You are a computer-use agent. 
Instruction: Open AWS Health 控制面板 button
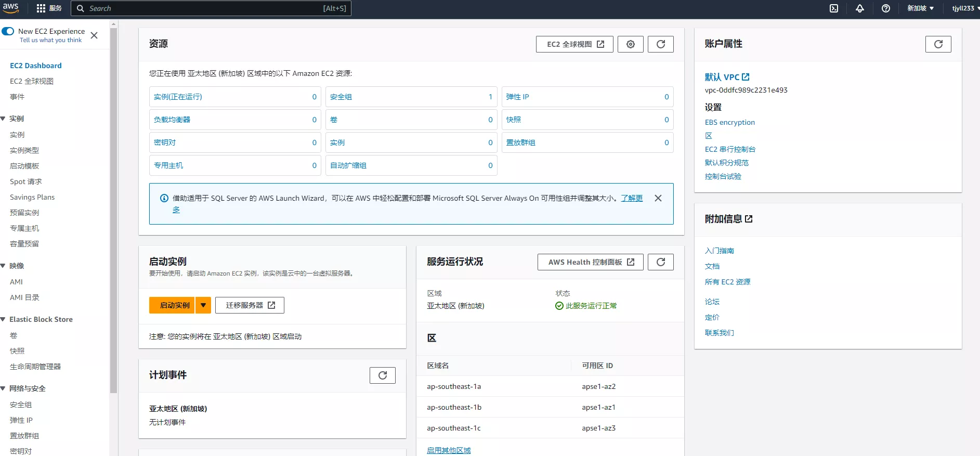pyautogui.click(x=591, y=262)
